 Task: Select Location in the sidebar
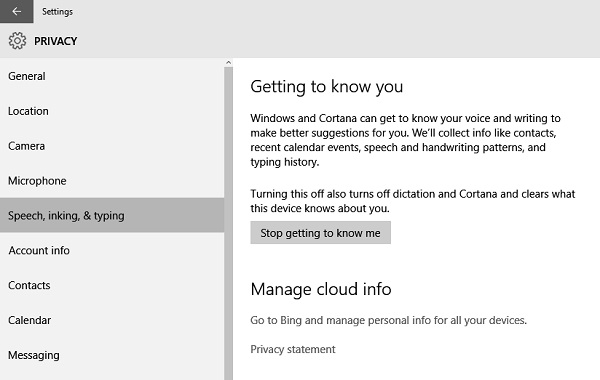[112, 111]
